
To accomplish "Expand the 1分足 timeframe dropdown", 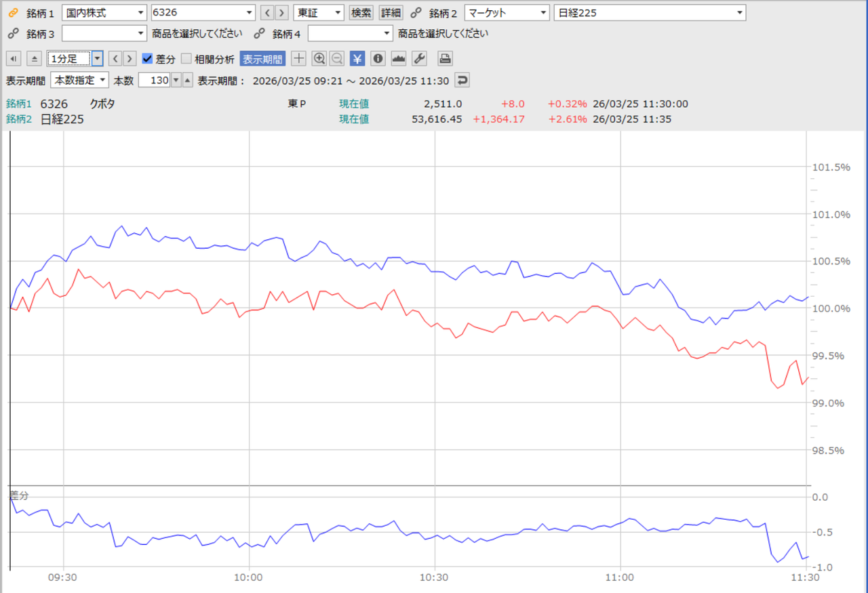I will (97, 59).
